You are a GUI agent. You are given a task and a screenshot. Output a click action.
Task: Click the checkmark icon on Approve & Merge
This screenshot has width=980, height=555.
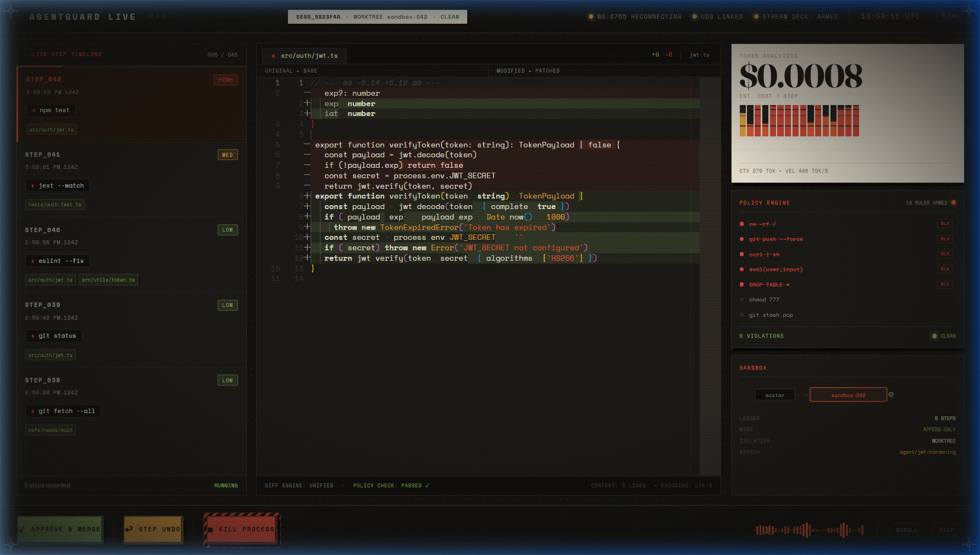[22, 529]
